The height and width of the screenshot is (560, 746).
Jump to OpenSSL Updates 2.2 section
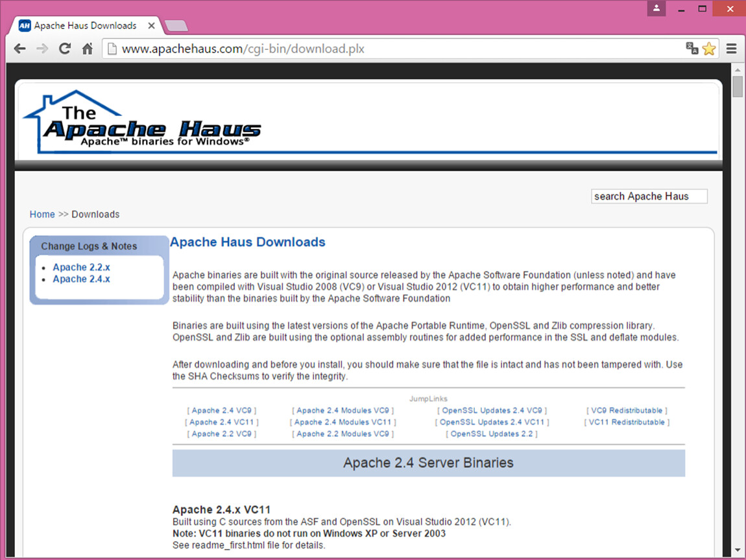492,434
